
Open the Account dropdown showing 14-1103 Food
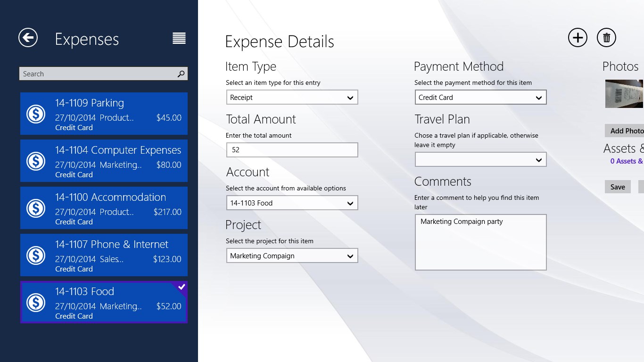[x=292, y=203]
